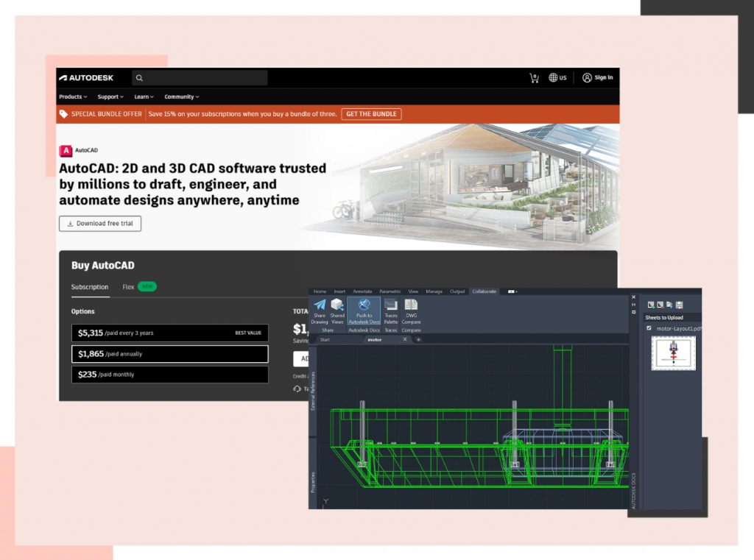This screenshot has height=560, width=754.
Task: Click the motor-Layout1 sheet thumbnail
Action: [673, 352]
